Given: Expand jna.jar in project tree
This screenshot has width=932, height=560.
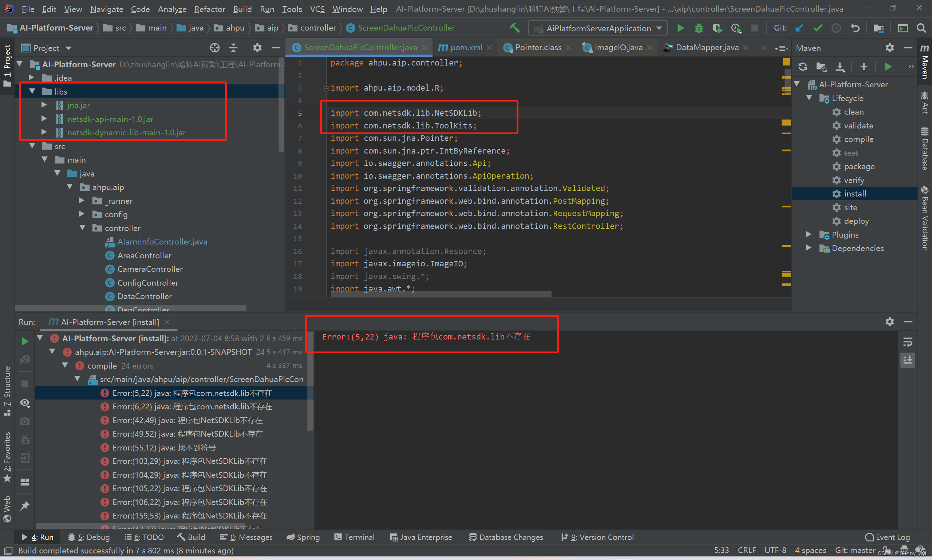Looking at the screenshot, I should pos(44,105).
